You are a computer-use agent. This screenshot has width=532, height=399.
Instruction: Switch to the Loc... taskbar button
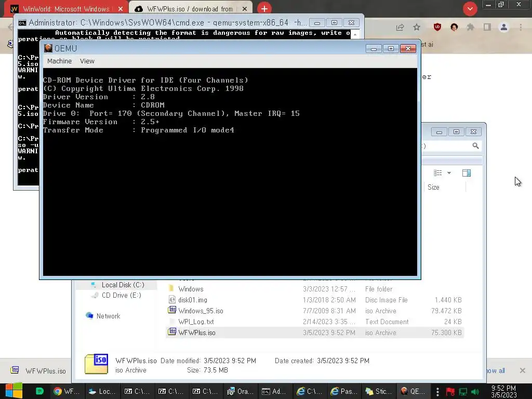(101, 391)
